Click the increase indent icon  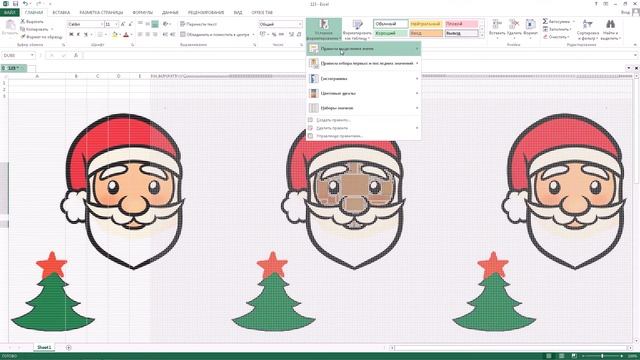[173, 35]
